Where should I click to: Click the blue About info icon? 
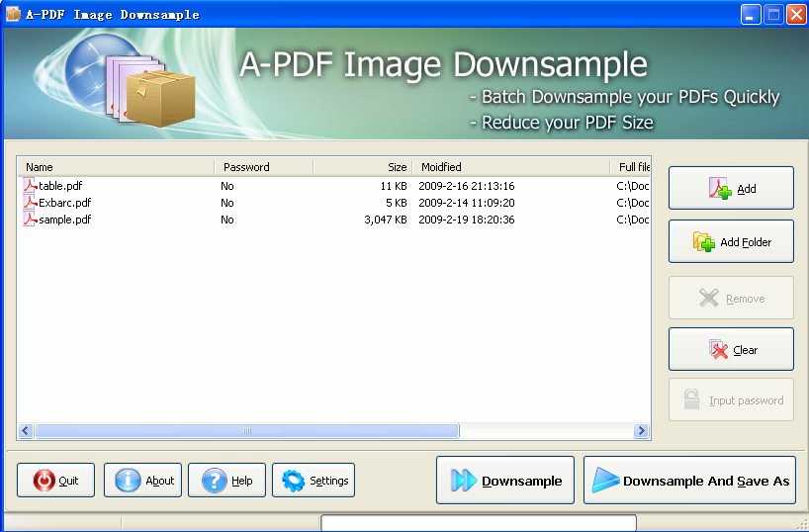point(128,481)
